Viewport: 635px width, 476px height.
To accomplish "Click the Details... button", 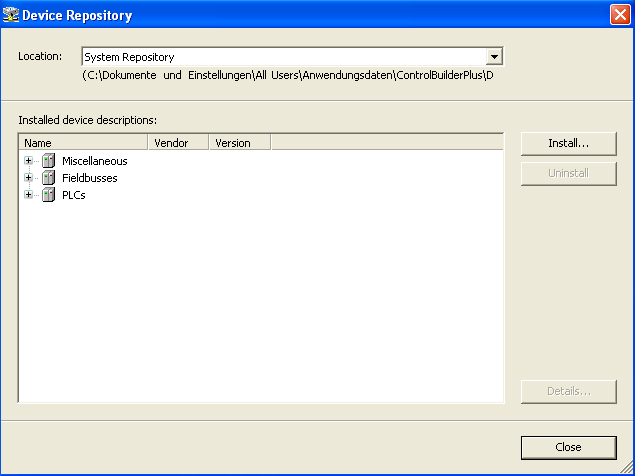I will 568,391.
